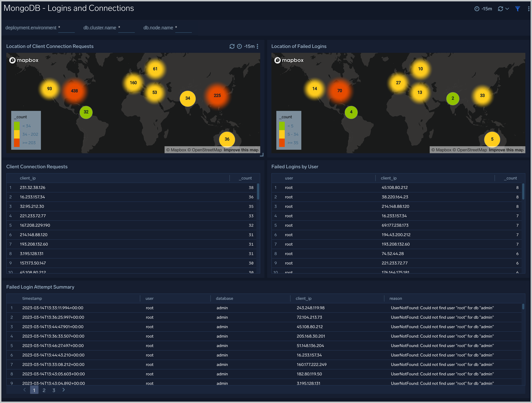The width and height of the screenshot is (532, 403).
Task: Select row with client IP 167.208.229.190
Action: coord(131,225)
